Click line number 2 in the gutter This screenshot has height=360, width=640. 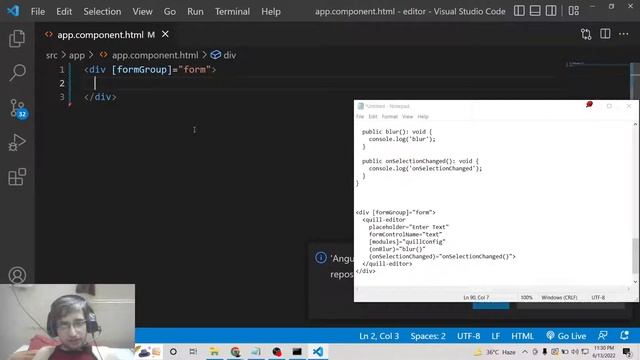coord(62,84)
